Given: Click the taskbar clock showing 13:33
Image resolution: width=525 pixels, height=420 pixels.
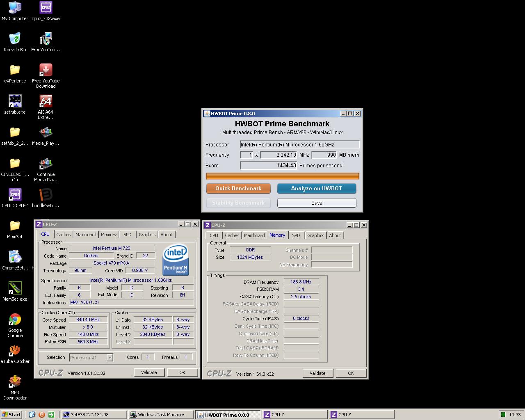Looking at the screenshot, I should point(515,415).
